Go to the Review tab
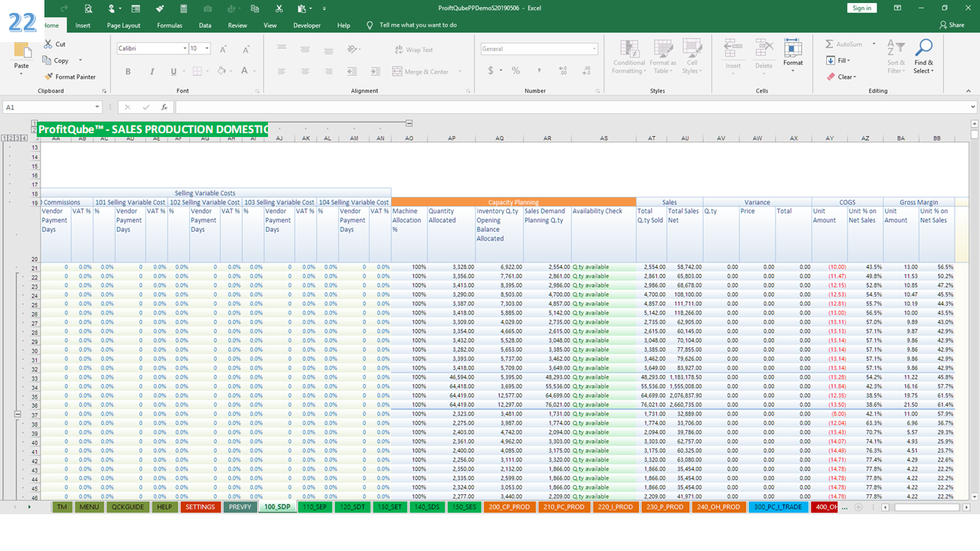 (237, 25)
